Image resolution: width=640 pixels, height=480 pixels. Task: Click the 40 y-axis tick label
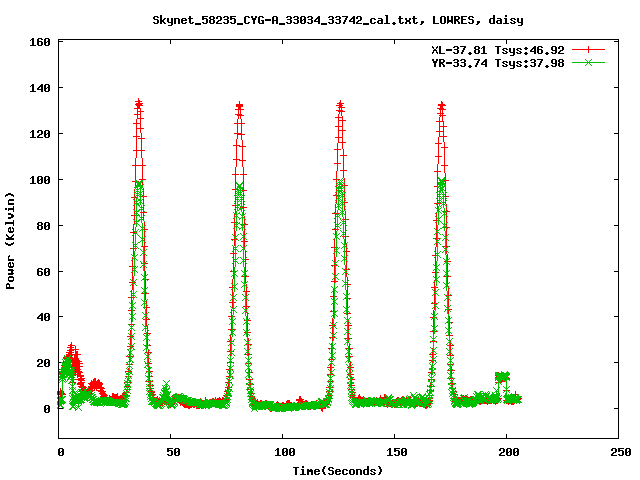(43, 317)
